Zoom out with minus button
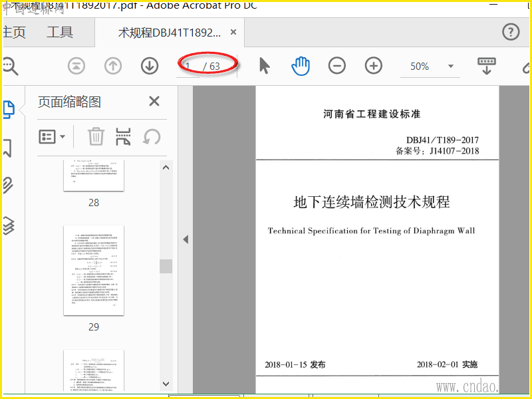 [x=337, y=66]
